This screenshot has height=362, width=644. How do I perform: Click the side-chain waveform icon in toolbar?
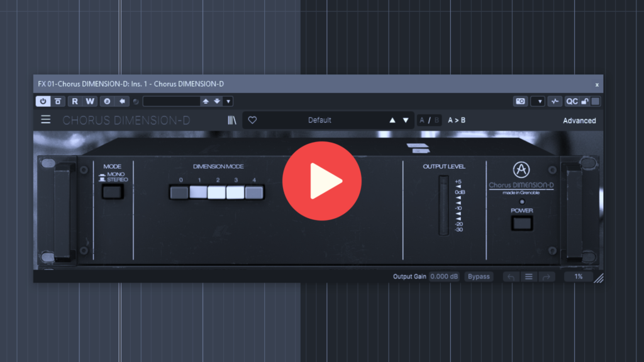555,101
